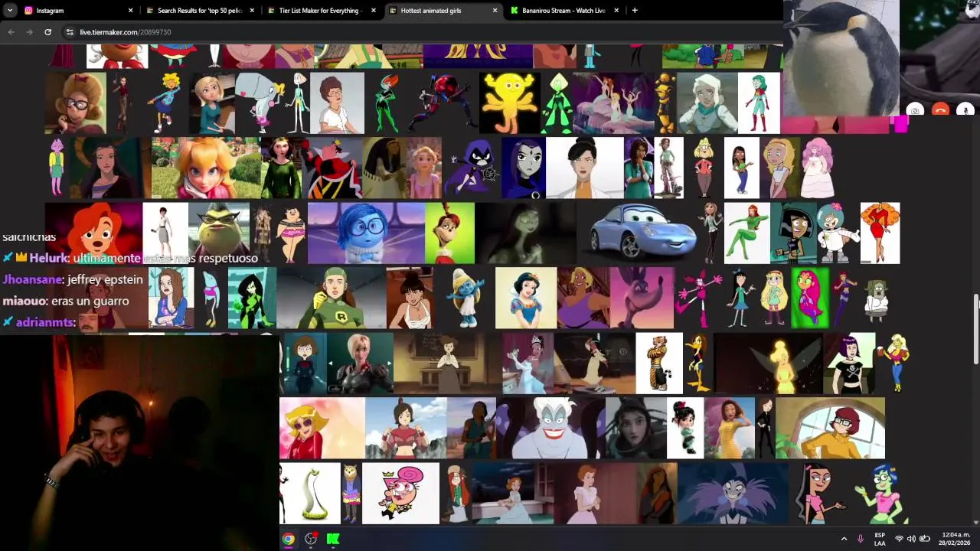Open the volume speaker tray icon
The height and width of the screenshot is (551, 980).
(911, 539)
